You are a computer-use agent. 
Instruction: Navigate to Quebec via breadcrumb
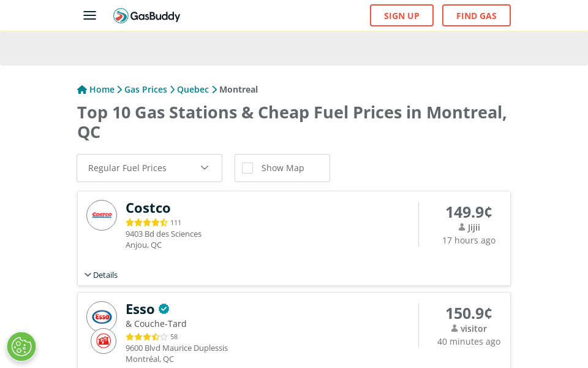click(193, 89)
